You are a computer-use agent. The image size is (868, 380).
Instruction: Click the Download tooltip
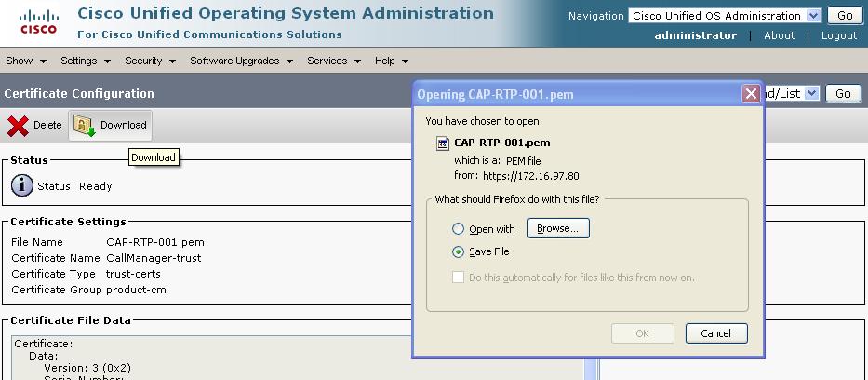[154, 157]
